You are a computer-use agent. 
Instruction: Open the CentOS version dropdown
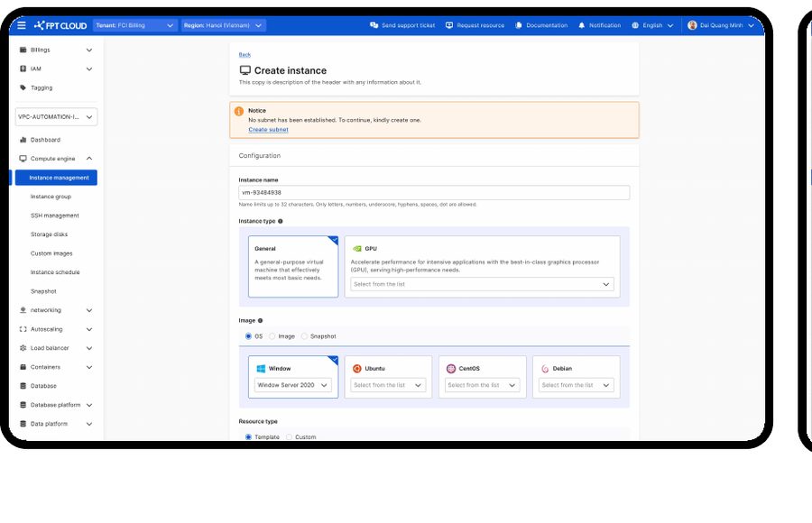coord(482,385)
